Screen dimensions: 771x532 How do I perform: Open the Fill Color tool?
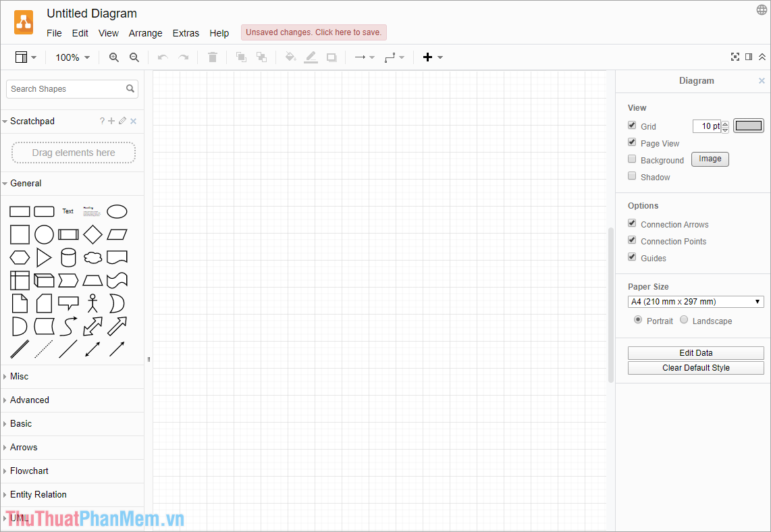point(290,57)
